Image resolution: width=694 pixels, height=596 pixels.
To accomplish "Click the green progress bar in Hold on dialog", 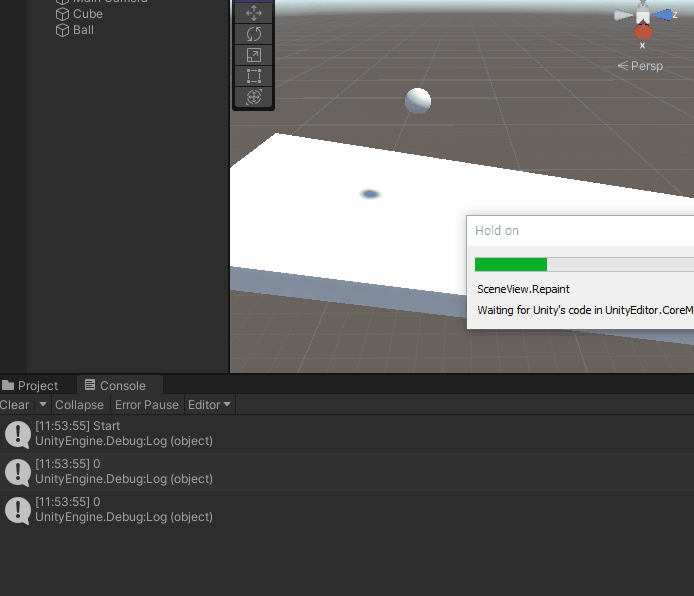I will point(511,265).
